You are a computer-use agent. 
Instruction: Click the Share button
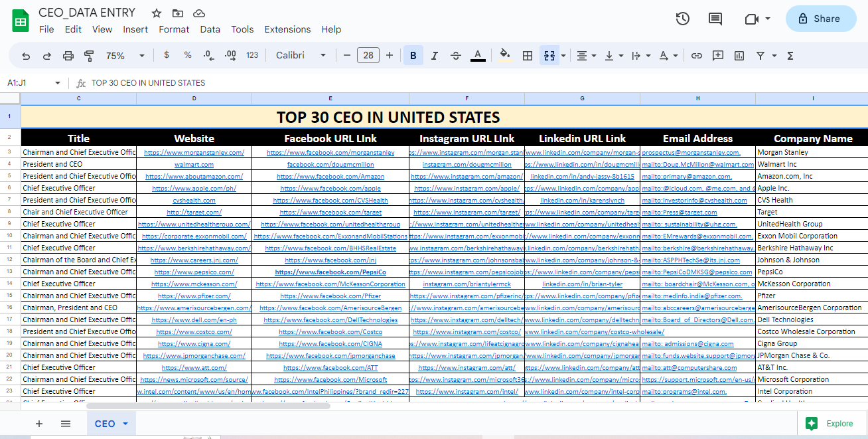point(820,19)
